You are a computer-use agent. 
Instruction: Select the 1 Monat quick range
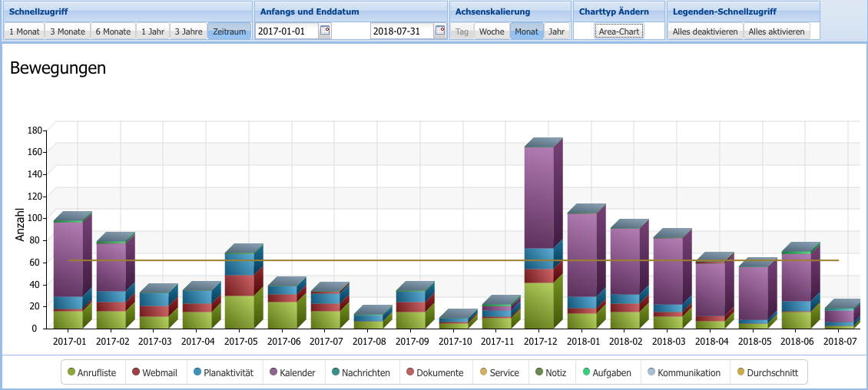tap(24, 31)
